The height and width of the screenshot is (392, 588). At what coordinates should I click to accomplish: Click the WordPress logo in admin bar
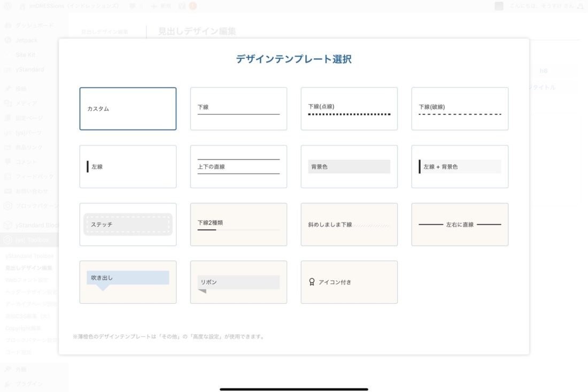coord(7,6)
